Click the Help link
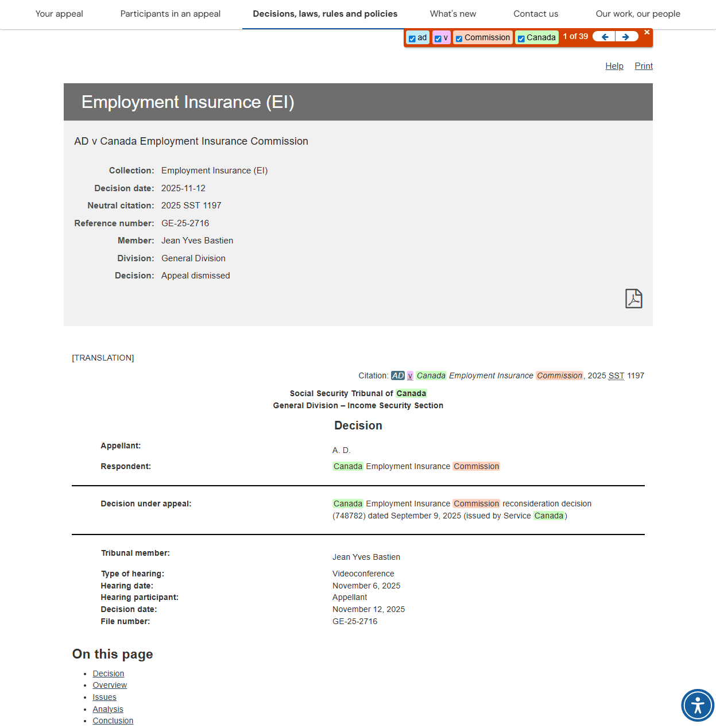The height and width of the screenshot is (728, 716). (x=614, y=66)
